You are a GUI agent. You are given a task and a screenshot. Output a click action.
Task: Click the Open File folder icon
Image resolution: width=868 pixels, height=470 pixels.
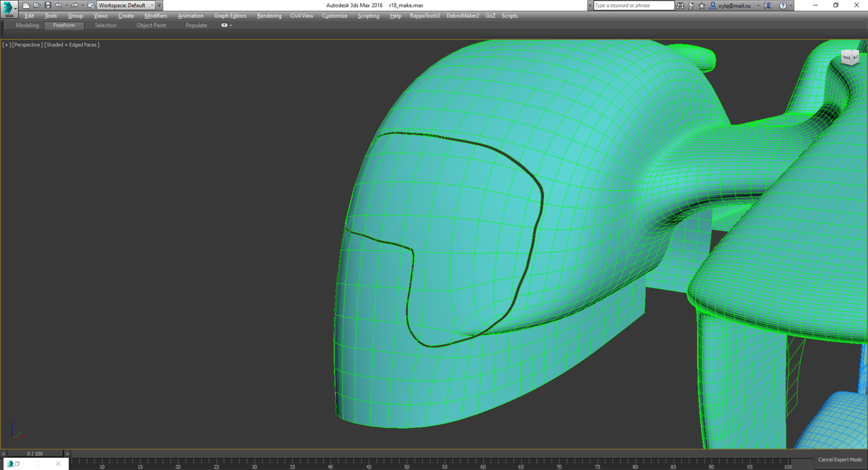pyautogui.click(x=37, y=5)
